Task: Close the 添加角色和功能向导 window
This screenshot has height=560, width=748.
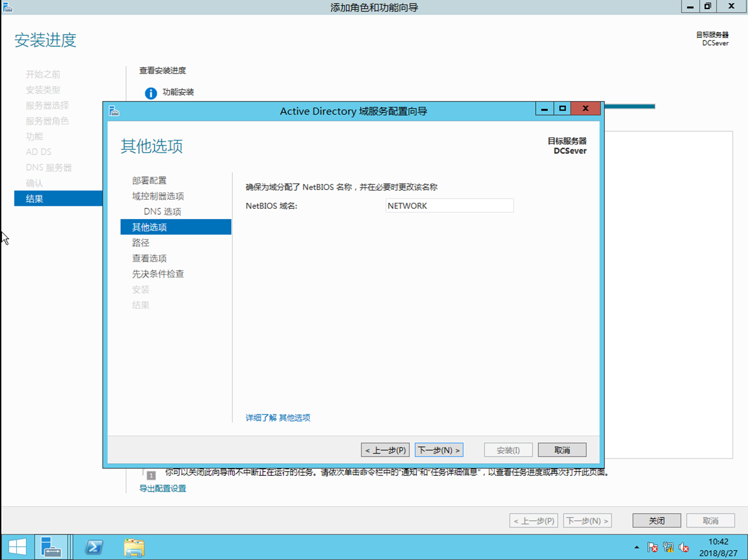Action: point(732,7)
